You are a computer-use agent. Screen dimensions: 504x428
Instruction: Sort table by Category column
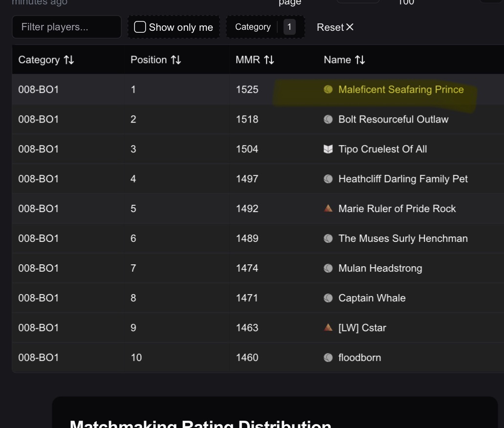pos(46,60)
